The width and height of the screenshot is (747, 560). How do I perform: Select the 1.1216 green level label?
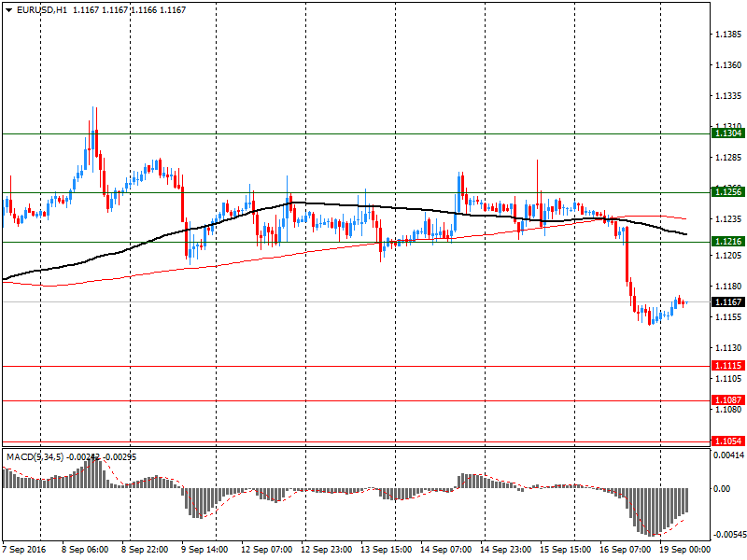(727, 242)
